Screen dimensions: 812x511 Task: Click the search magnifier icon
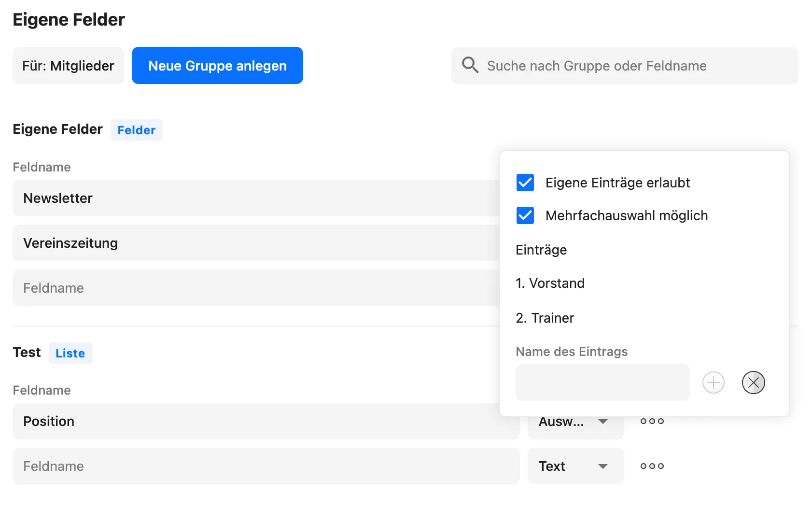(470, 65)
